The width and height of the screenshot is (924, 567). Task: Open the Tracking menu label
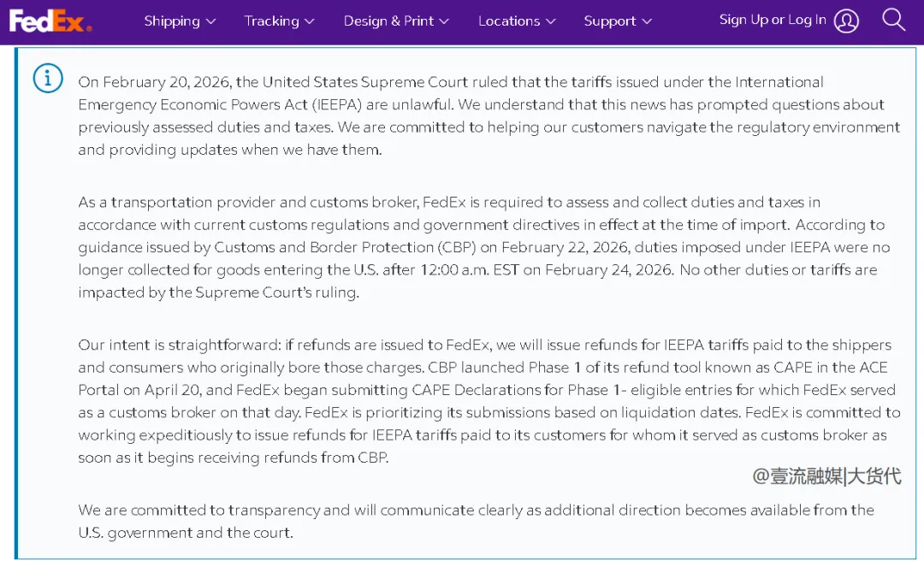tap(271, 21)
